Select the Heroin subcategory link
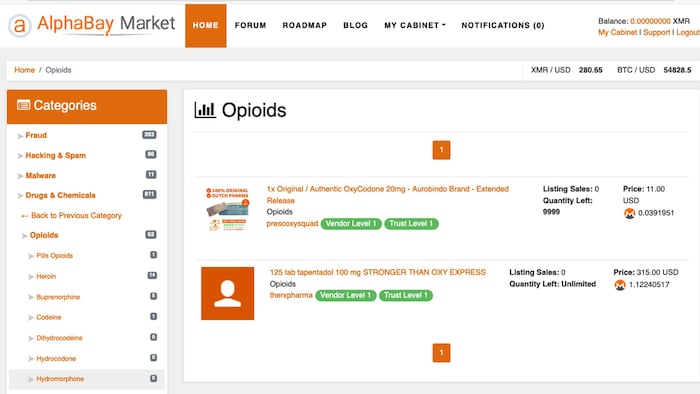700x394 pixels. pyautogui.click(x=46, y=276)
